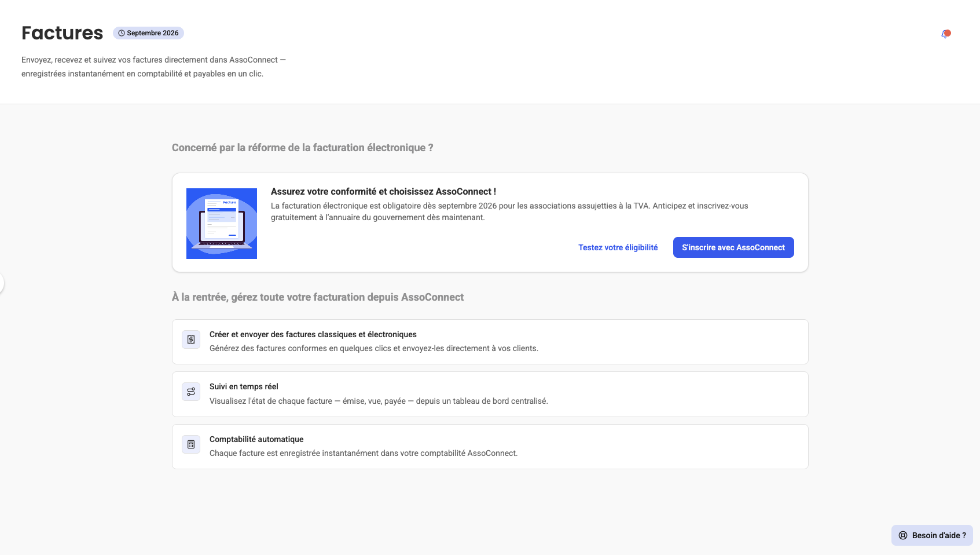Select the Suivi en temps réel card
The height and width of the screenshot is (555, 980).
tap(490, 394)
